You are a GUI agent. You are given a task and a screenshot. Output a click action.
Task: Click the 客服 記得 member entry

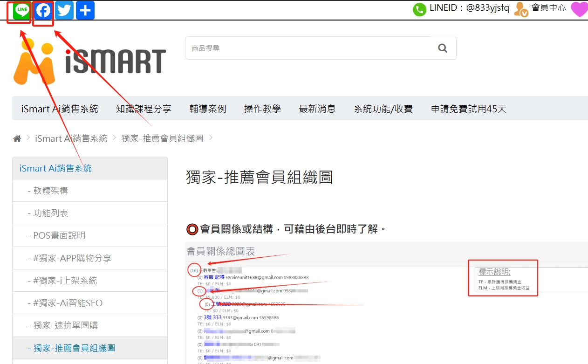214,277
